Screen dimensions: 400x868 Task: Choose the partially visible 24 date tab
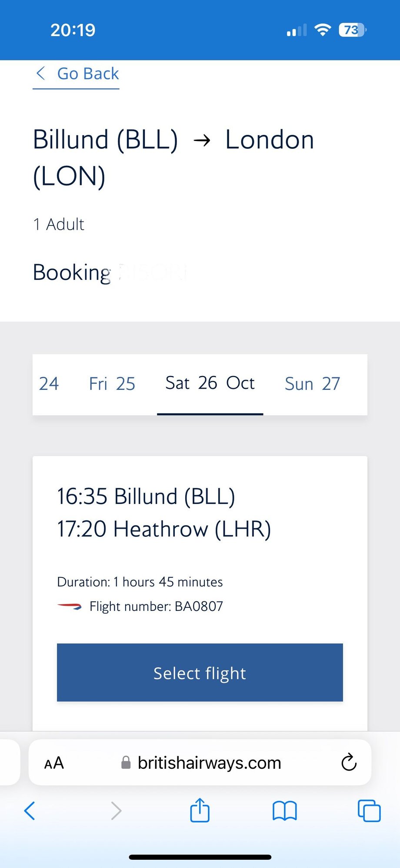pos(49,384)
